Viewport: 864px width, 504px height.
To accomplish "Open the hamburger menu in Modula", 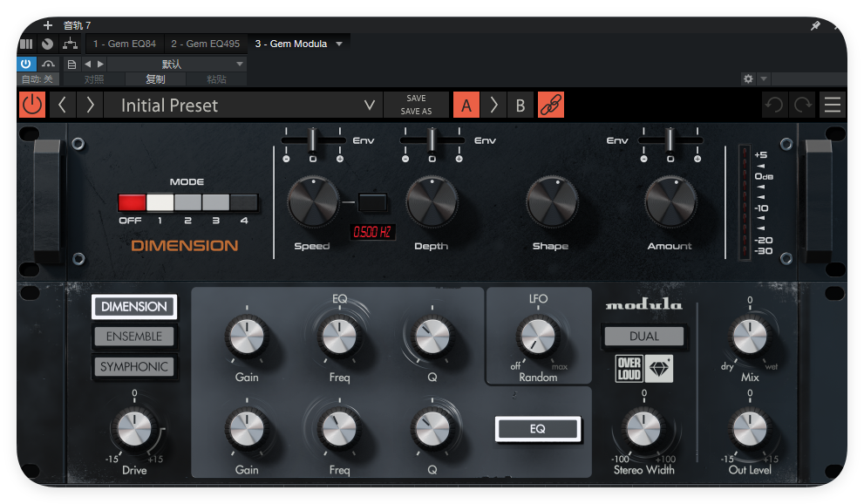I will click(832, 105).
